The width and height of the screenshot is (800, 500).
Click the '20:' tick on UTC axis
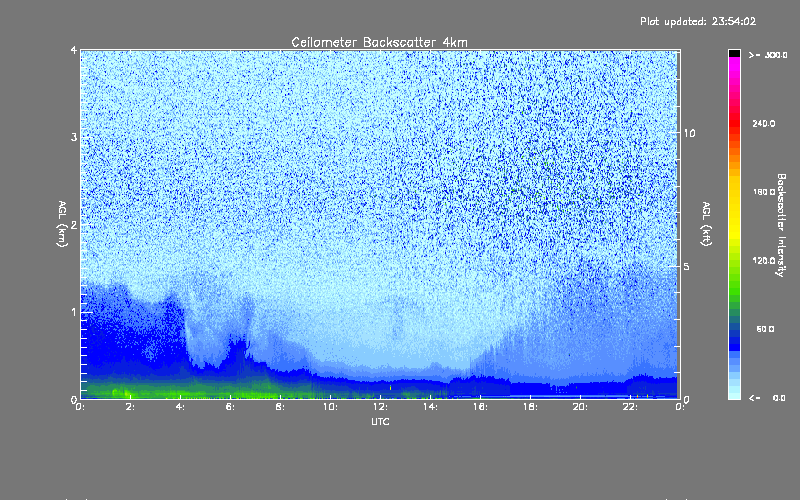(580, 407)
